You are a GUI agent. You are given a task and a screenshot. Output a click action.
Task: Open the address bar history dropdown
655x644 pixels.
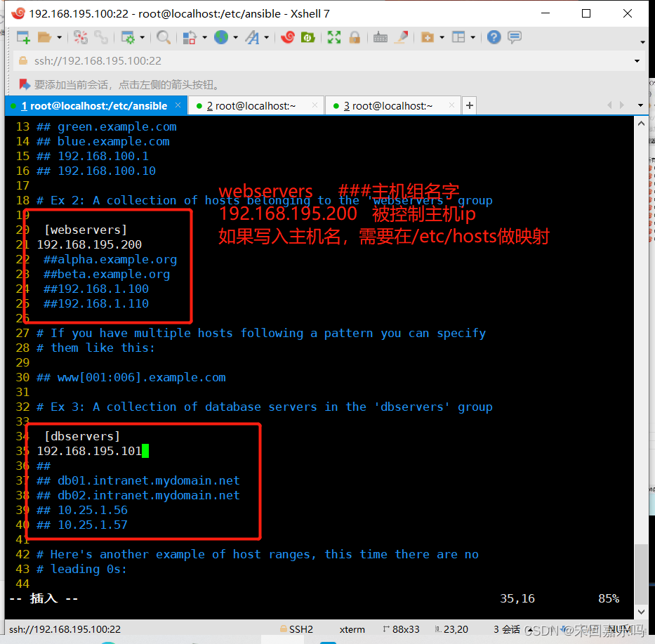[x=637, y=61]
